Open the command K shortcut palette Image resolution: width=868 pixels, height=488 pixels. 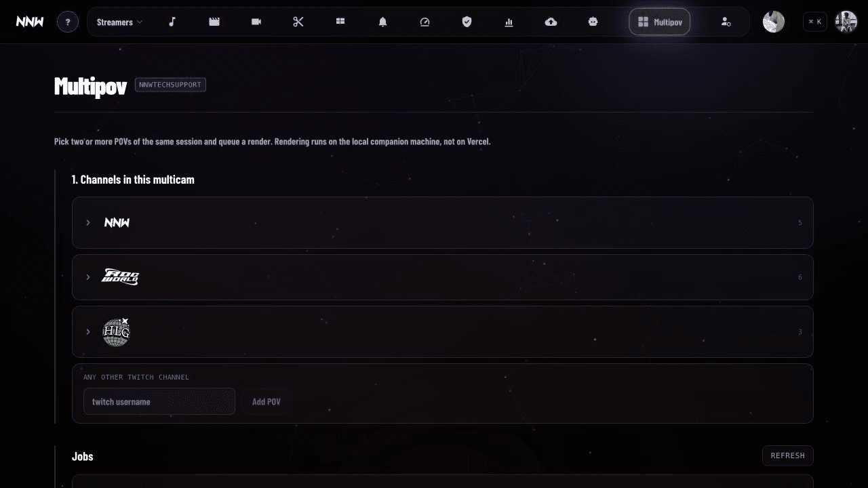point(815,22)
